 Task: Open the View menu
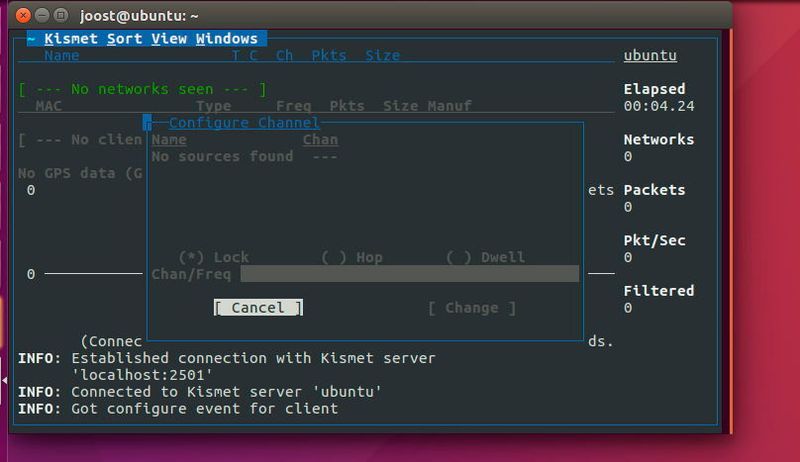point(169,39)
